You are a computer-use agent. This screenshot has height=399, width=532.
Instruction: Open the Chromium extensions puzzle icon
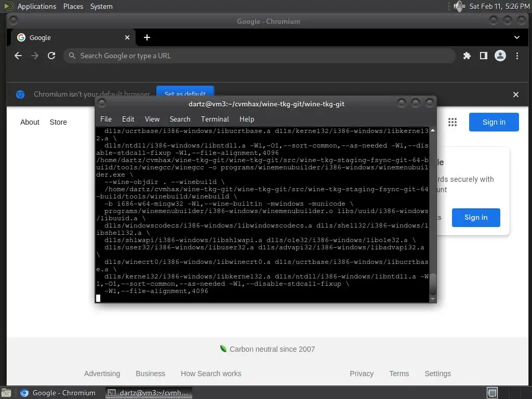point(467,56)
